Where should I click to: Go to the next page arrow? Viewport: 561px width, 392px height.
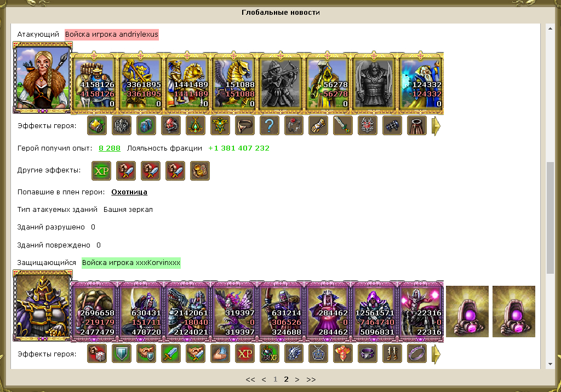tap(297, 379)
